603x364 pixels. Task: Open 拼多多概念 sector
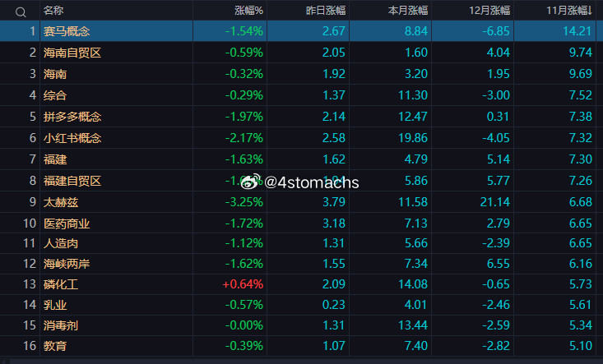pos(72,117)
